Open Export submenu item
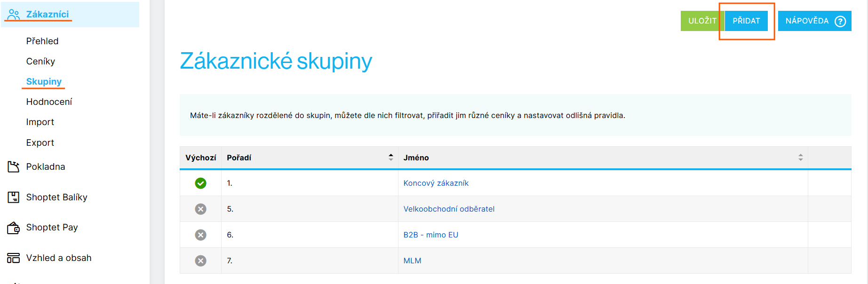The image size is (868, 284). point(40,142)
